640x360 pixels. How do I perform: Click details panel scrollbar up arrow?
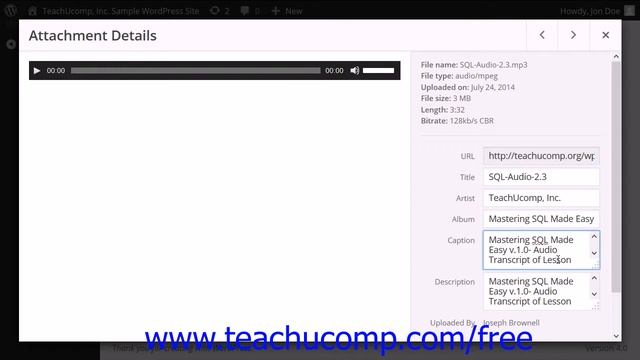click(616, 56)
